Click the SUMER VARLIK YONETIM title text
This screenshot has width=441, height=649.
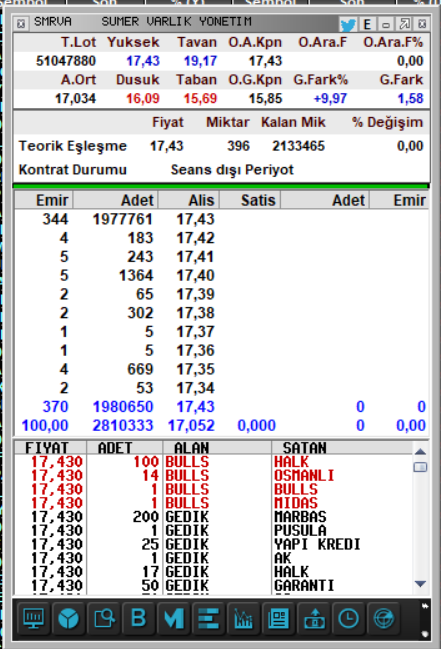point(176,22)
